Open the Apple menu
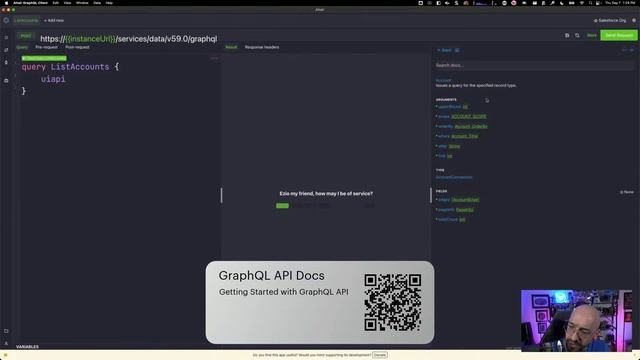 6,3
